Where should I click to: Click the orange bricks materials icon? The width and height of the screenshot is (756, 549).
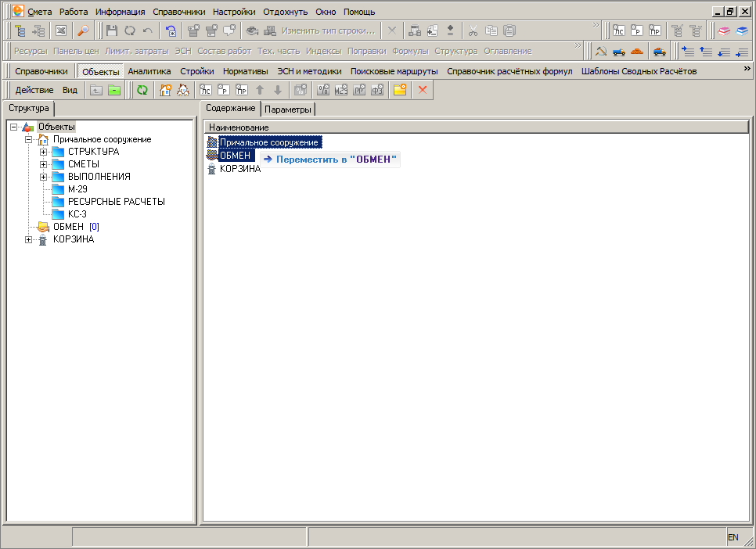637,51
